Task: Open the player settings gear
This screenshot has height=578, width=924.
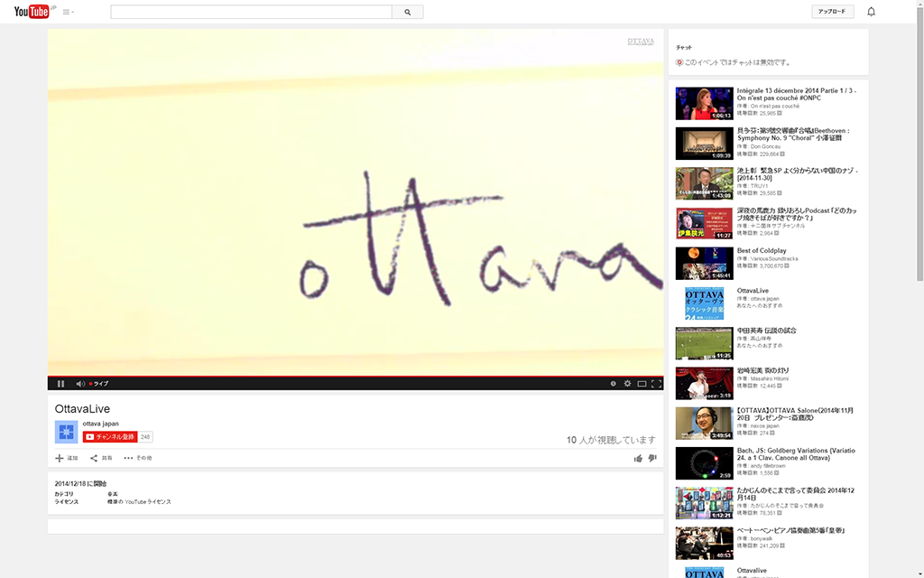Action: tap(627, 384)
